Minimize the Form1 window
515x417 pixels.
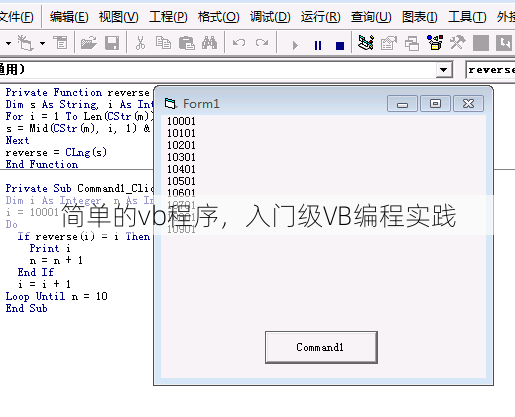click(x=402, y=104)
